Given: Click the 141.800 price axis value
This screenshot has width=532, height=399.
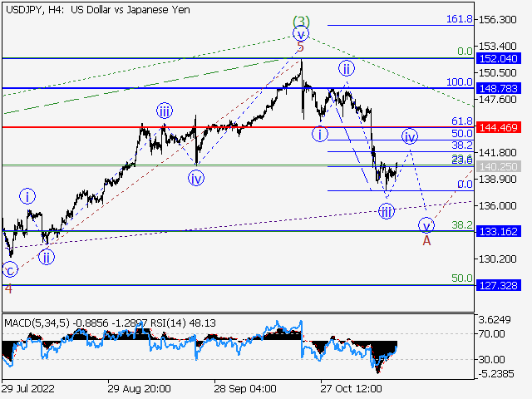Looking at the screenshot, I should 497,153.
